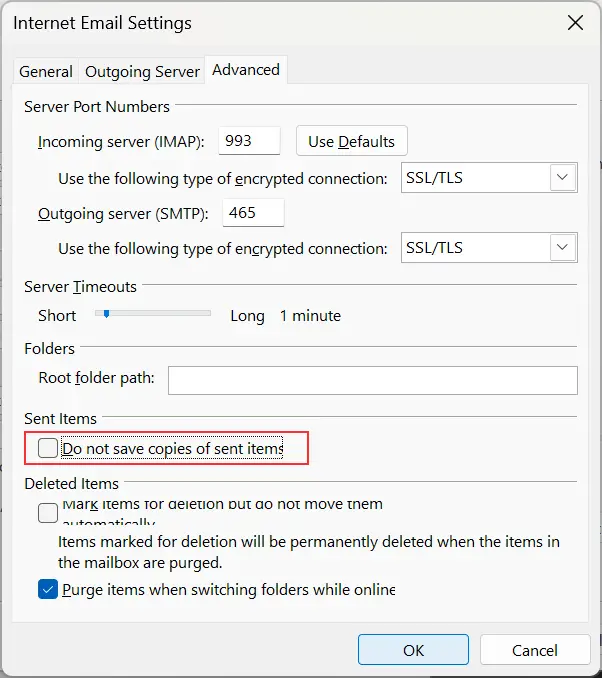Click the Server Timeouts slider handle
602x678 pixels.
point(105,314)
